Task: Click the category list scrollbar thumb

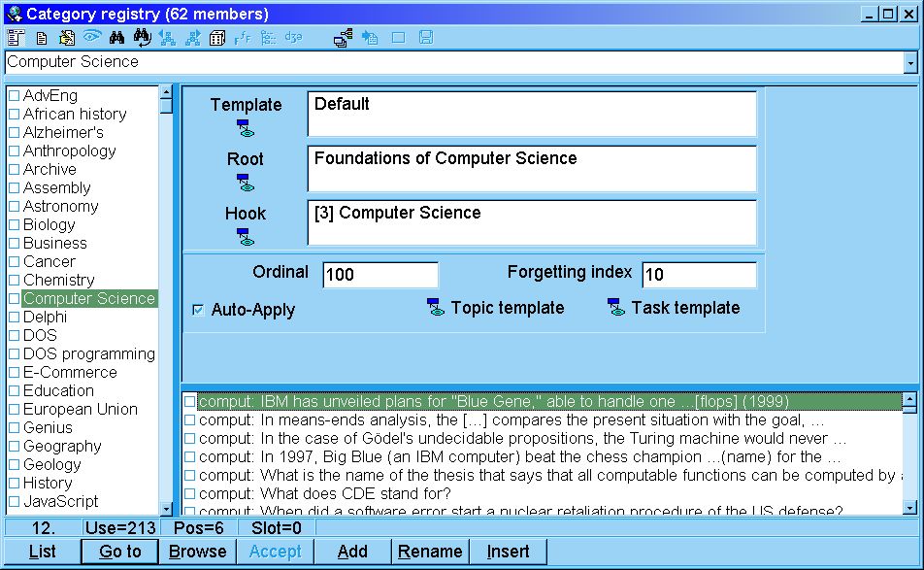Action: coord(166,106)
